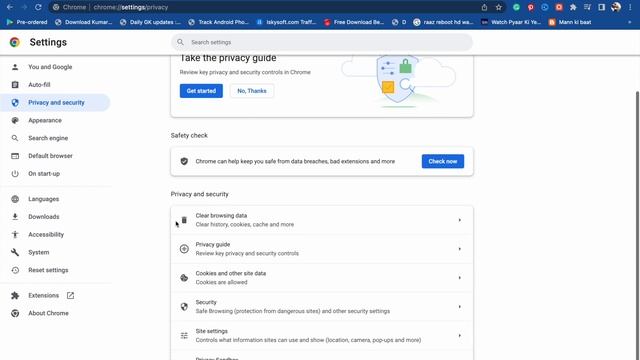Click the external link icon beside Extensions
Viewport: 640px width, 360px height.
pyautogui.click(x=70, y=295)
